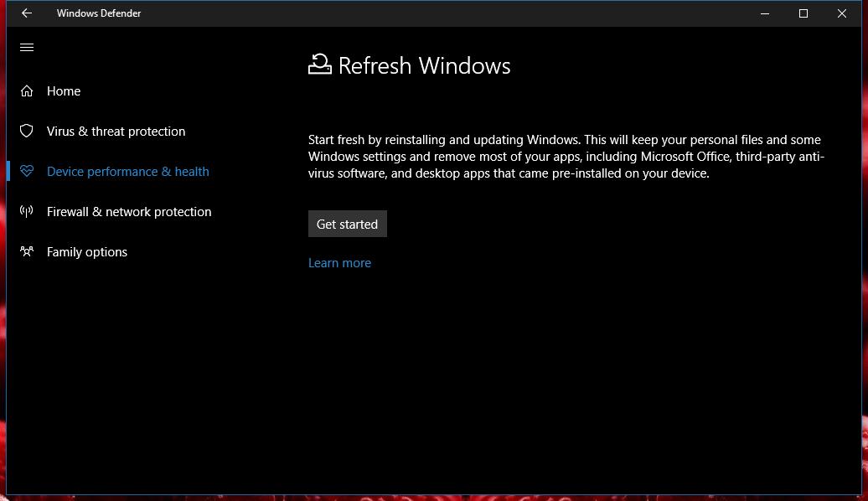Screen dimensions: 868x501
Task: Open the Learn more link
Action: [339, 263]
